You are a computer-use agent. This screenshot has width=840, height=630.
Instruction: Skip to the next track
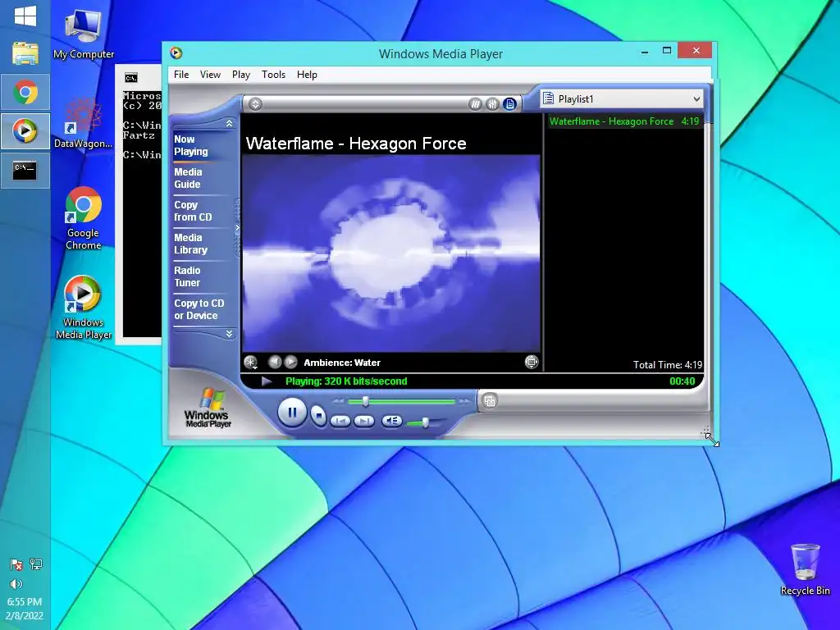click(363, 421)
